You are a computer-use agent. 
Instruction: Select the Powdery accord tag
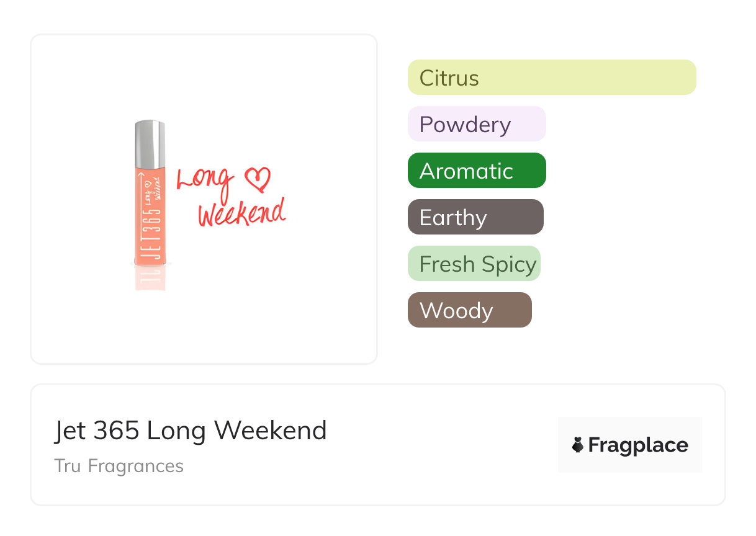click(x=477, y=124)
